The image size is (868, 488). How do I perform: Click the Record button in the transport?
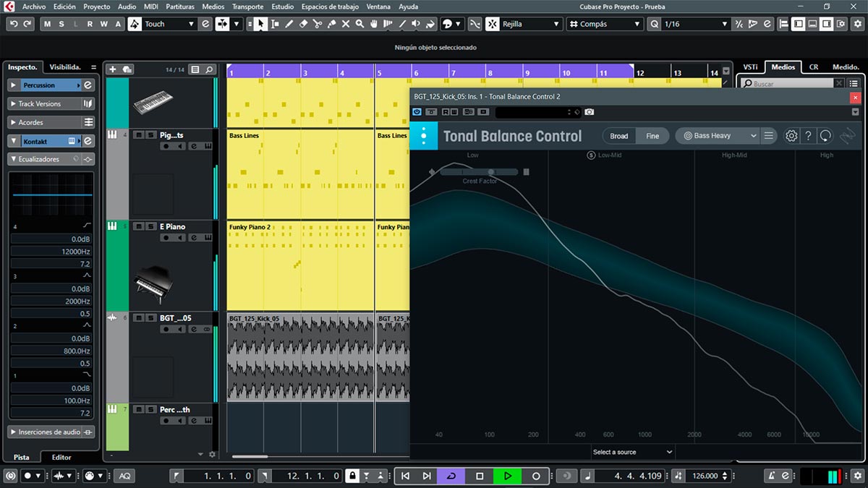(536, 476)
